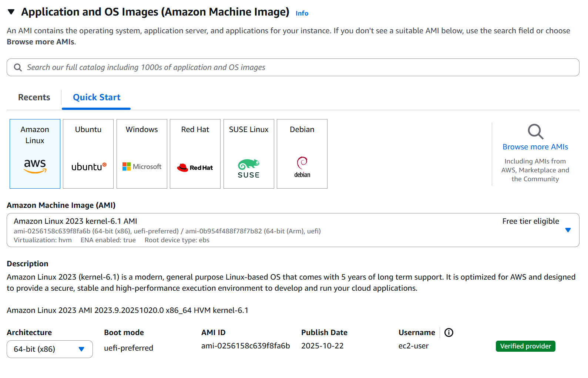588x378 pixels.
Task: Click the Browse more AMIs link
Action: [x=535, y=147]
